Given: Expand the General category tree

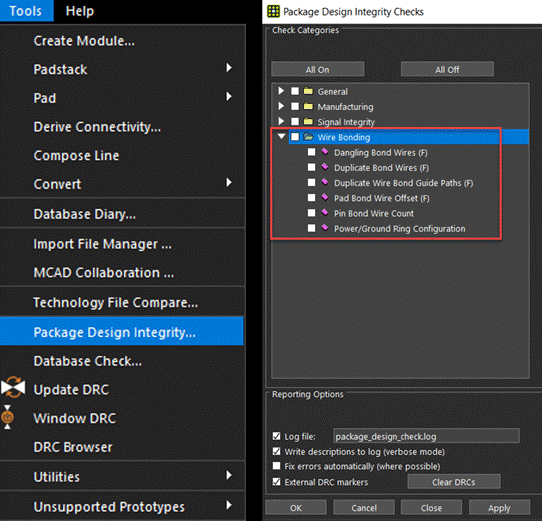Looking at the screenshot, I should tap(281, 91).
